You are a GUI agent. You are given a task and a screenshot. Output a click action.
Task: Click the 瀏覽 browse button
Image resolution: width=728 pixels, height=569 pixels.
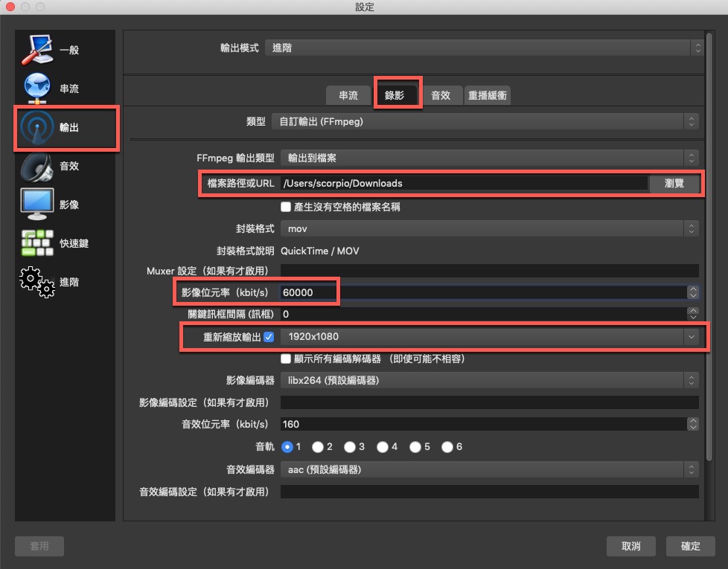click(674, 183)
